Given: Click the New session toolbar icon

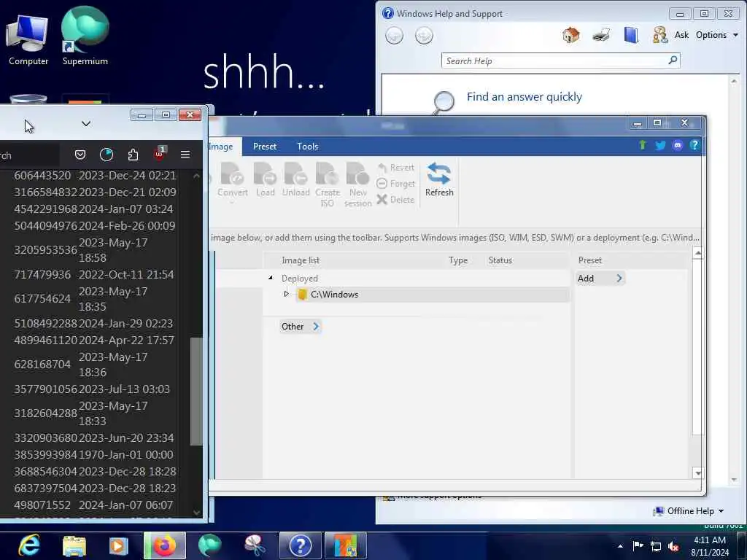Looking at the screenshot, I should pyautogui.click(x=357, y=184).
